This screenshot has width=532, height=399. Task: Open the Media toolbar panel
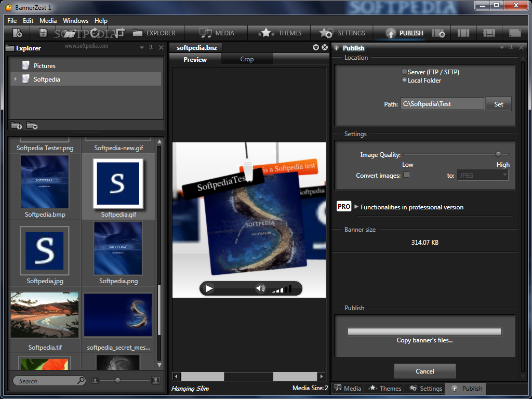pos(216,33)
